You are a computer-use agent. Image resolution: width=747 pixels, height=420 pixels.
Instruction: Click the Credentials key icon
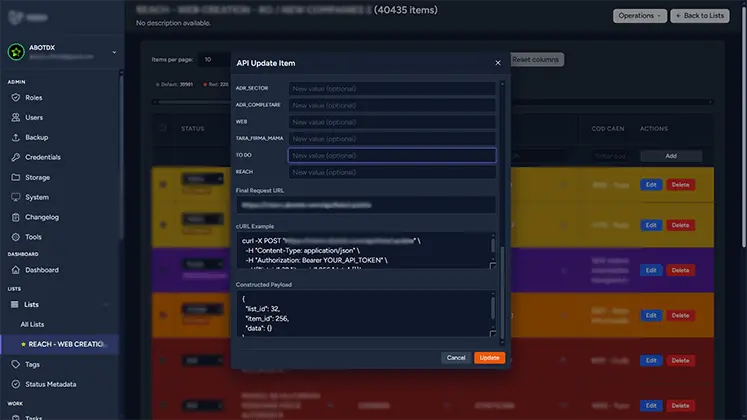tap(16, 157)
